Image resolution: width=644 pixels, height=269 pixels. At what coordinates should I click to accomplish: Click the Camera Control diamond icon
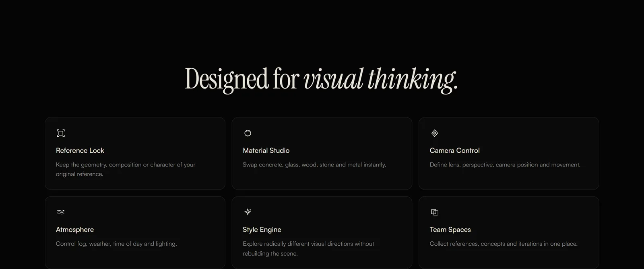pyautogui.click(x=434, y=133)
